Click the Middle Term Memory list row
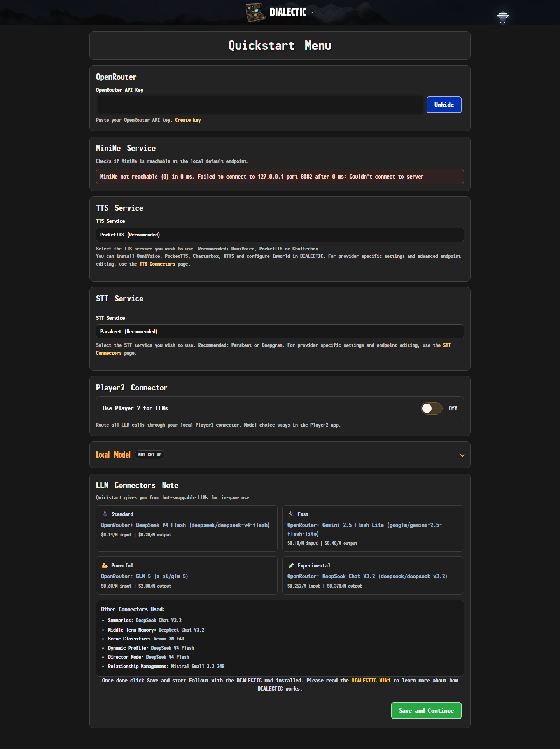This screenshot has width=560, height=749. click(156, 630)
